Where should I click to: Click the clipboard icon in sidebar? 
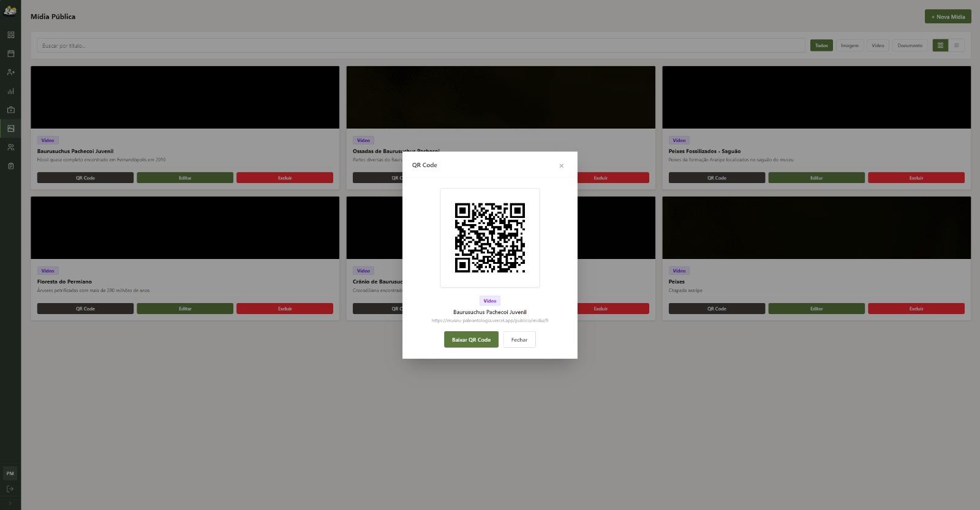tap(10, 166)
